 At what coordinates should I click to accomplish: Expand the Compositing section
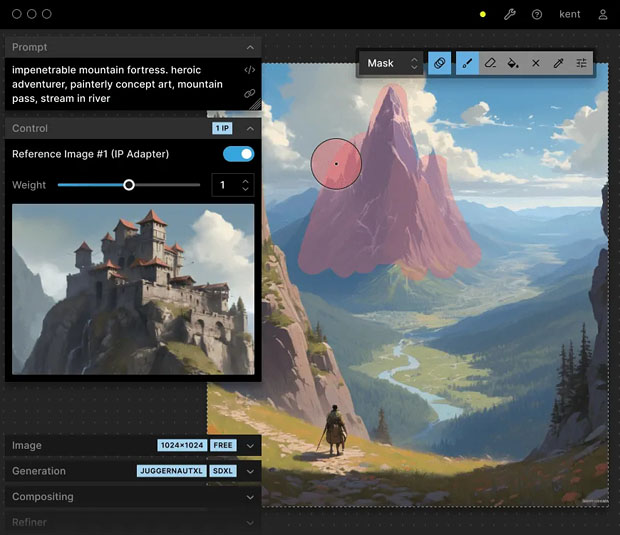click(x=250, y=497)
